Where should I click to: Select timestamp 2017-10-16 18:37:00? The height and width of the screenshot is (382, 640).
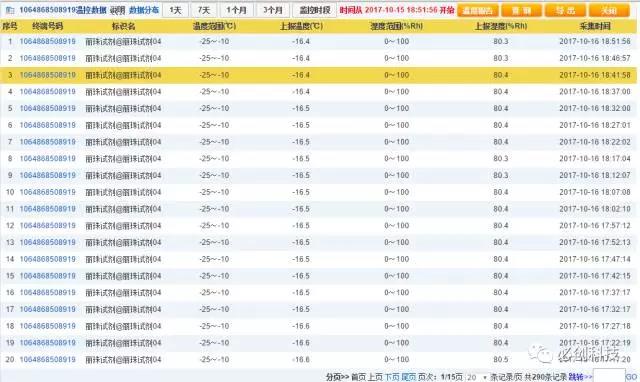click(x=595, y=92)
